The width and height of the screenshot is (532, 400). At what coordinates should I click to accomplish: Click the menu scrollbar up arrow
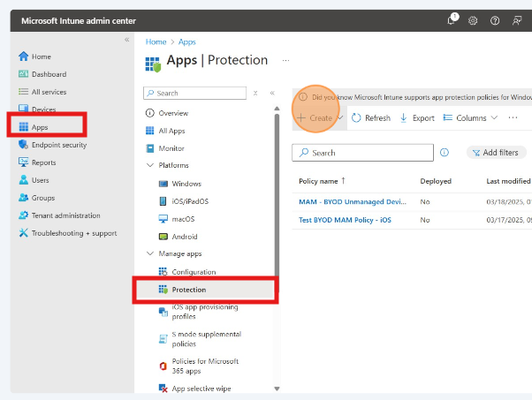tap(277, 109)
